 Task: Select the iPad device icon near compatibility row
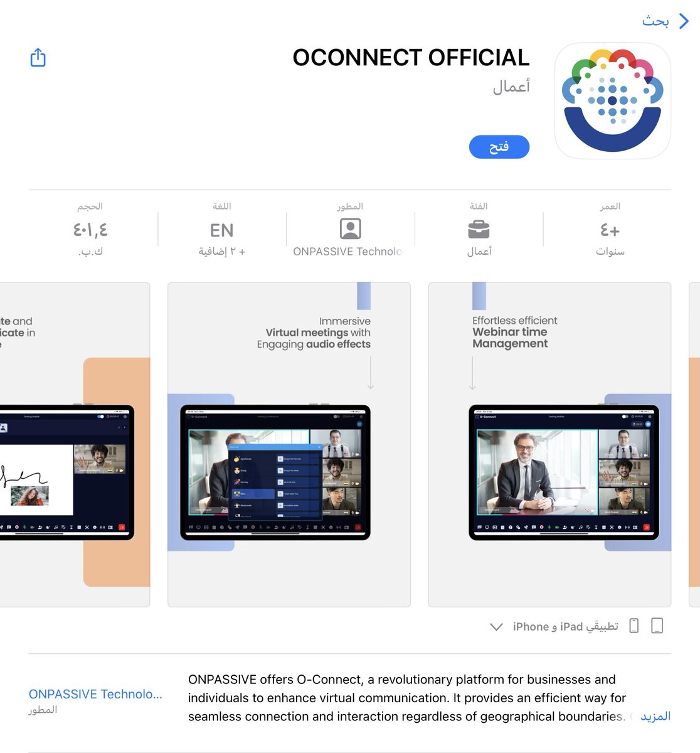click(657, 626)
